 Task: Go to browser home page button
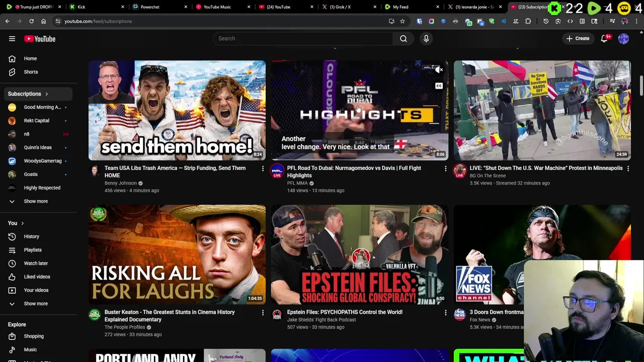[43, 21]
